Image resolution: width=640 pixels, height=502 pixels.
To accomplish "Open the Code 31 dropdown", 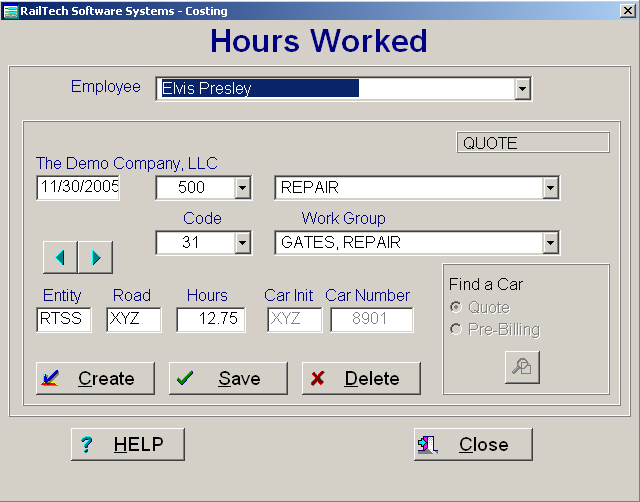I will point(242,242).
